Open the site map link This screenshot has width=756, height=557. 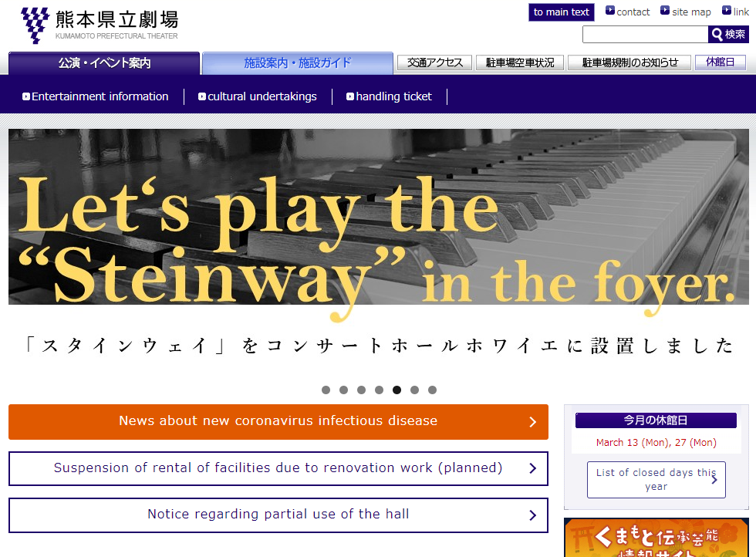(x=686, y=12)
